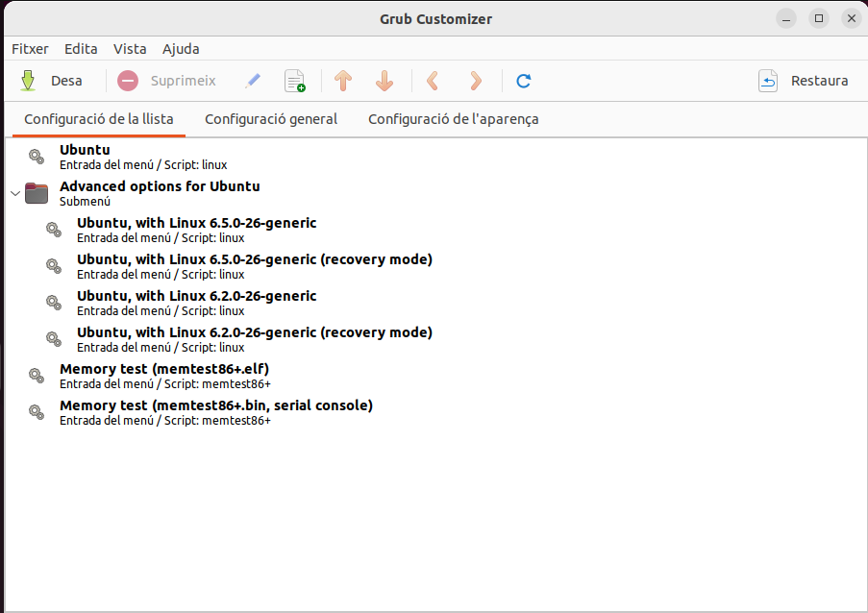
Task: Click gear icon of 6.2.0-26 recovery mode entry
Action: 54,339
